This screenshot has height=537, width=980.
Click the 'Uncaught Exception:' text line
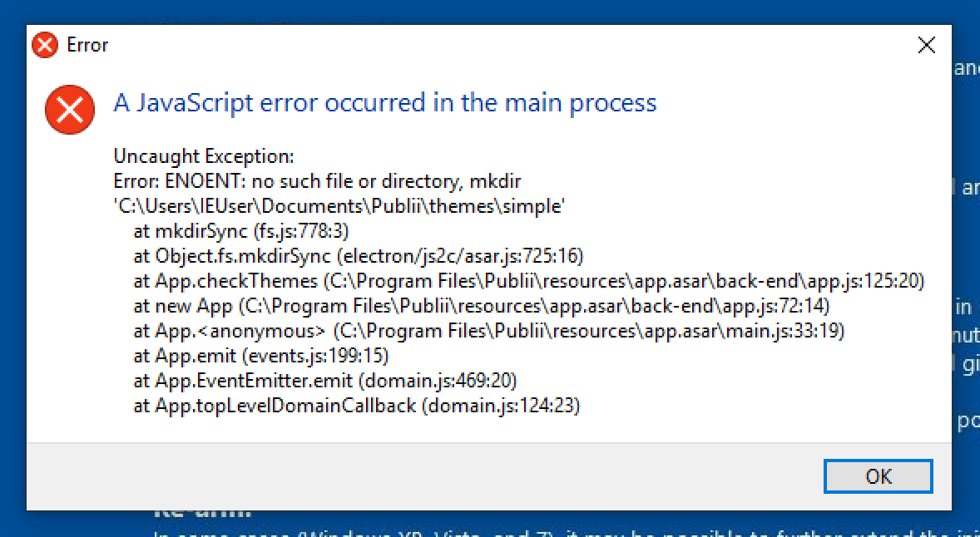point(202,155)
